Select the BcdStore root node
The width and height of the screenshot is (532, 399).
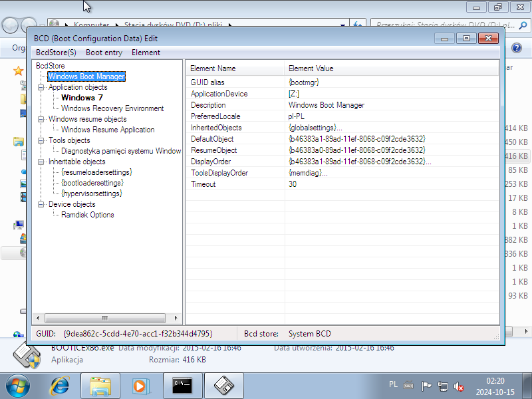coord(51,66)
